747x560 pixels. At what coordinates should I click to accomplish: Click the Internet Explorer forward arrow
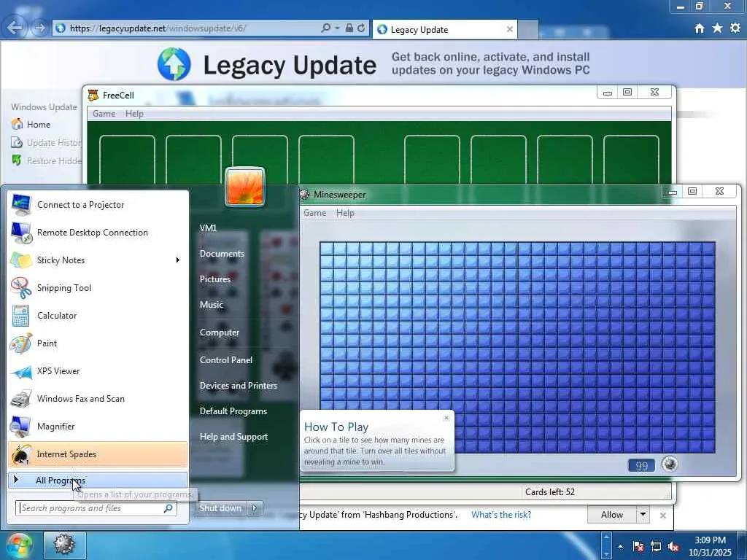39,28
